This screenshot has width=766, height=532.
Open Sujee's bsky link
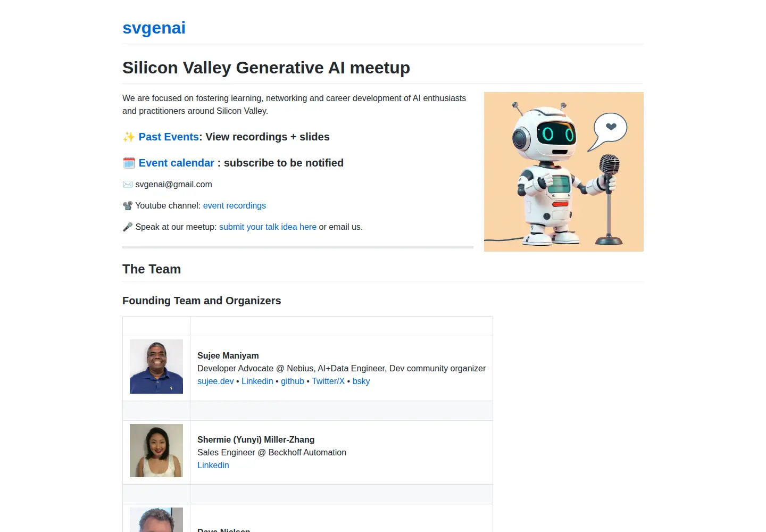click(361, 381)
